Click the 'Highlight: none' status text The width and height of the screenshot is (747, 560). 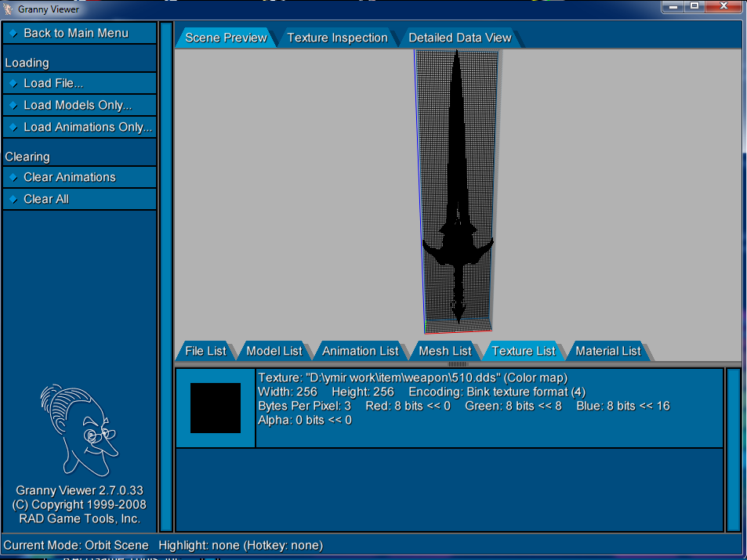coord(199,545)
